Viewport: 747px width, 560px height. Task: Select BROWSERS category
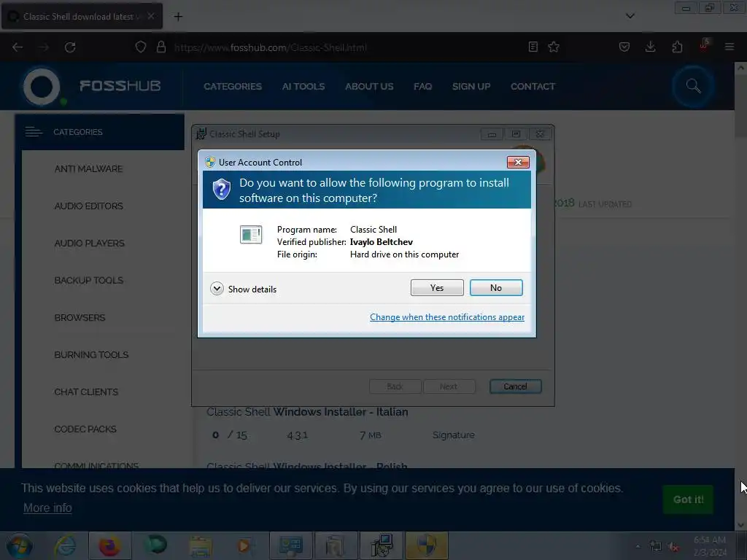point(80,317)
